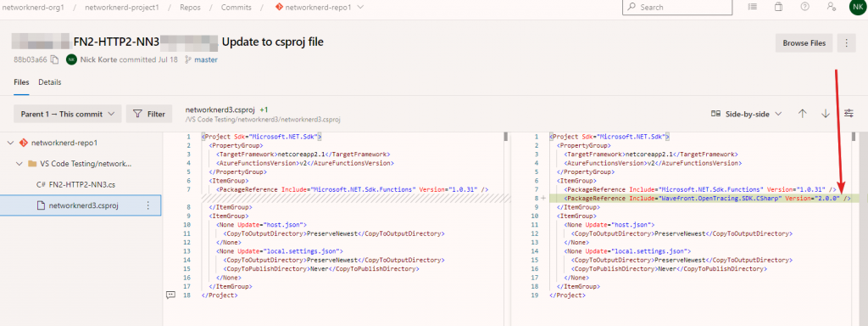The width and height of the screenshot is (868, 326).
Task: Go to Repos in the breadcrumb
Action: tap(191, 7)
